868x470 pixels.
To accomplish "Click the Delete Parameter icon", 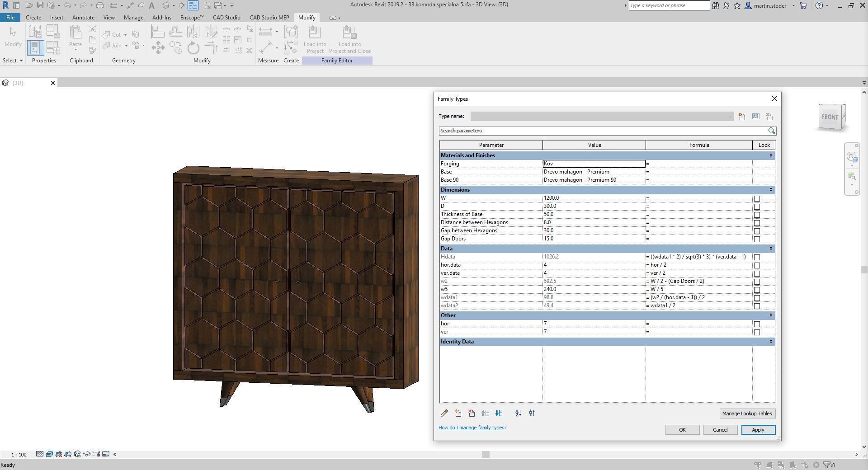I will tap(472, 413).
